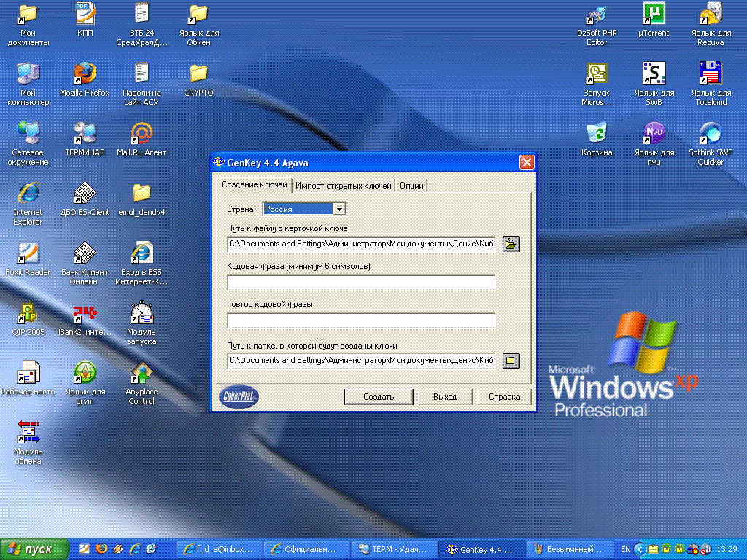Focus the повтор кодовой фразы field
Screen dimensions: 747x560
[x=361, y=320]
